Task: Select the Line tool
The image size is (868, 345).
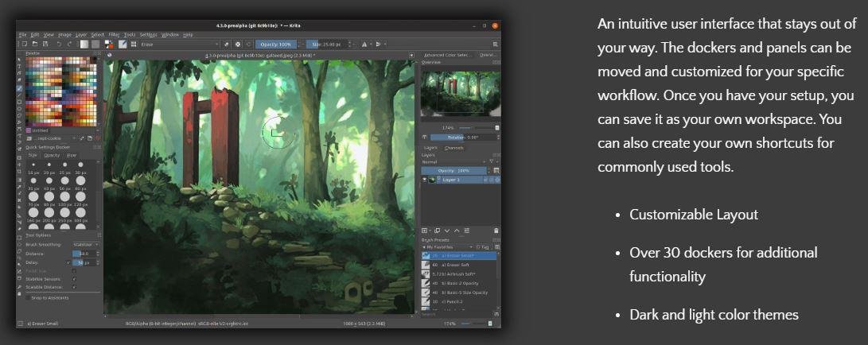Action: (x=19, y=95)
